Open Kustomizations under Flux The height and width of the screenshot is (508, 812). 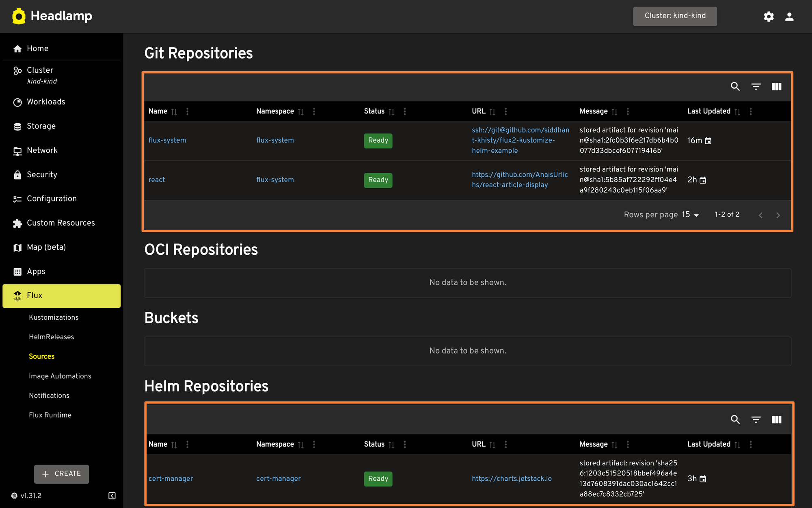[54, 317]
